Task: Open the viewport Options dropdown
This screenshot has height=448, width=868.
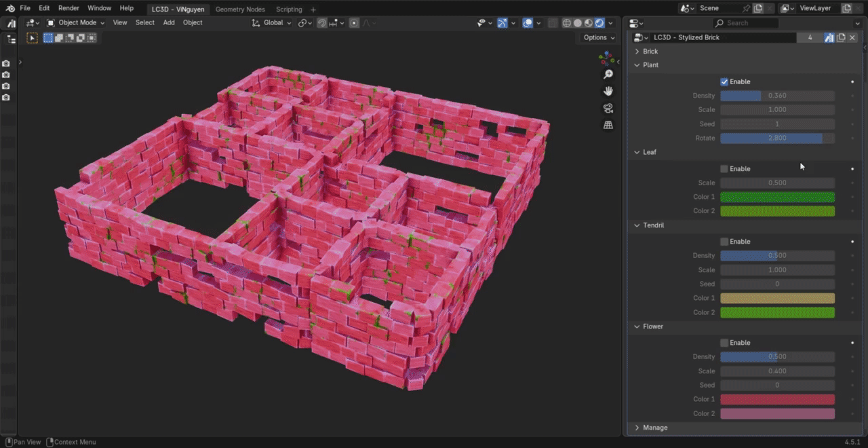Action: click(x=599, y=37)
